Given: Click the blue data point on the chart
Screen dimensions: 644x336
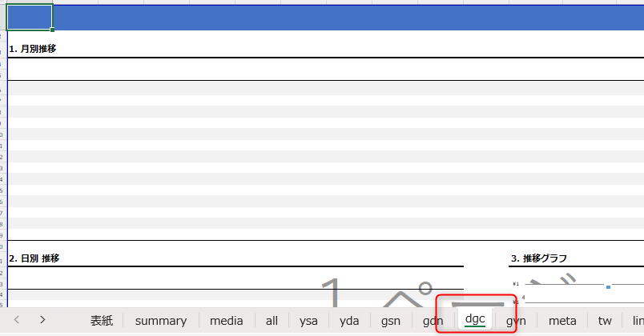Looking at the screenshot, I should [x=609, y=286].
